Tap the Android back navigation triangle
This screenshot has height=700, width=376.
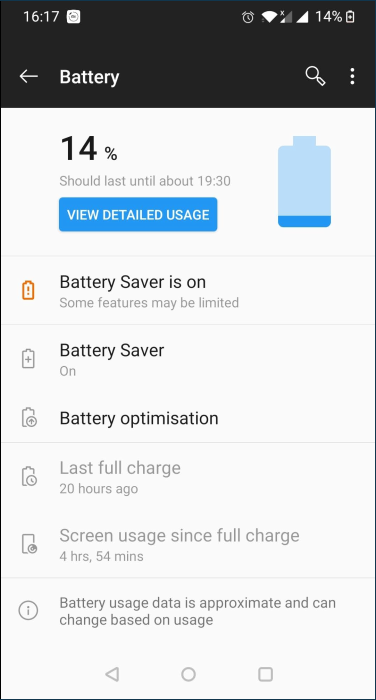(x=112, y=674)
